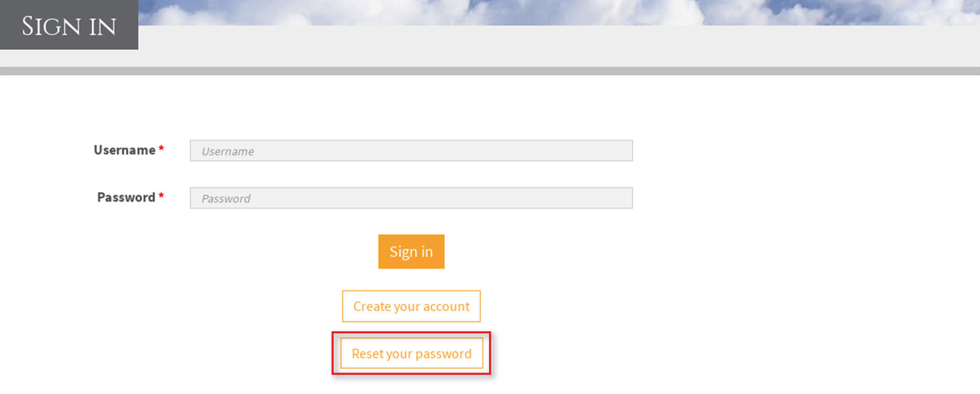The image size is (980, 394).
Task: Click the red asterisk beside Password
Action: click(x=161, y=196)
